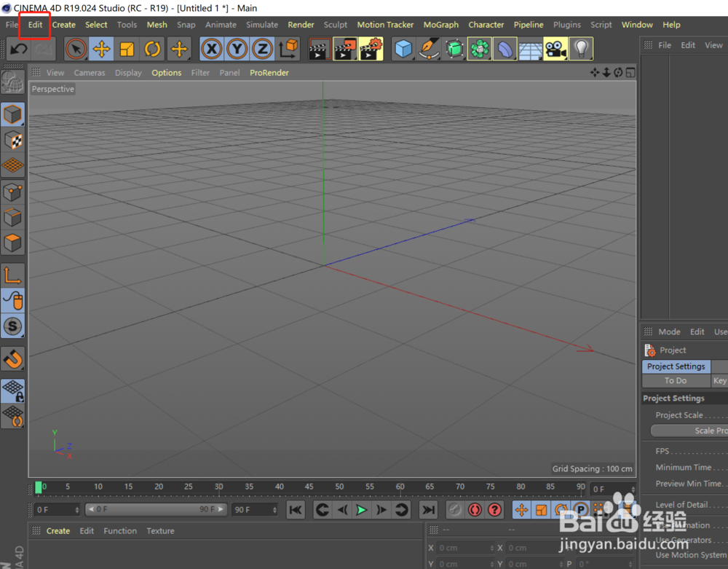Click Make Editable icon in left palette
728x569 pixels.
point(12,82)
